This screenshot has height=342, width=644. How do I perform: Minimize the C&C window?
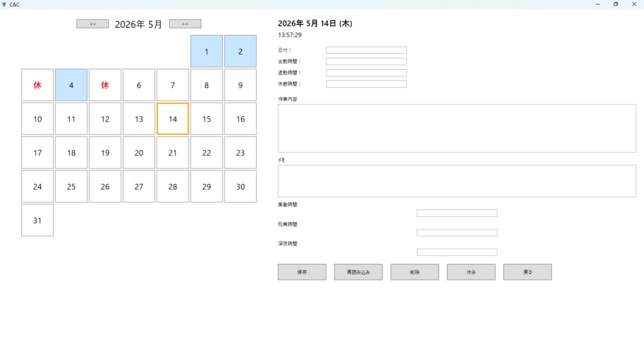597,4
